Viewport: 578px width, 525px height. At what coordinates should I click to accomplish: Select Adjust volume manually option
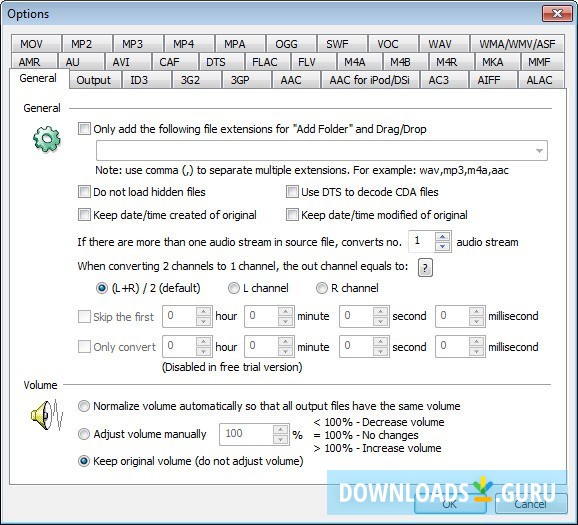pyautogui.click(x=84, y=434)
